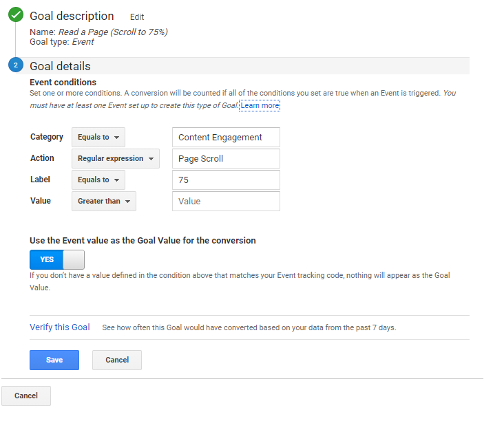This screenshot has width=504, height=421.
Task: Open the Category 'Equals to' dropdown
Action: point(98,138)
